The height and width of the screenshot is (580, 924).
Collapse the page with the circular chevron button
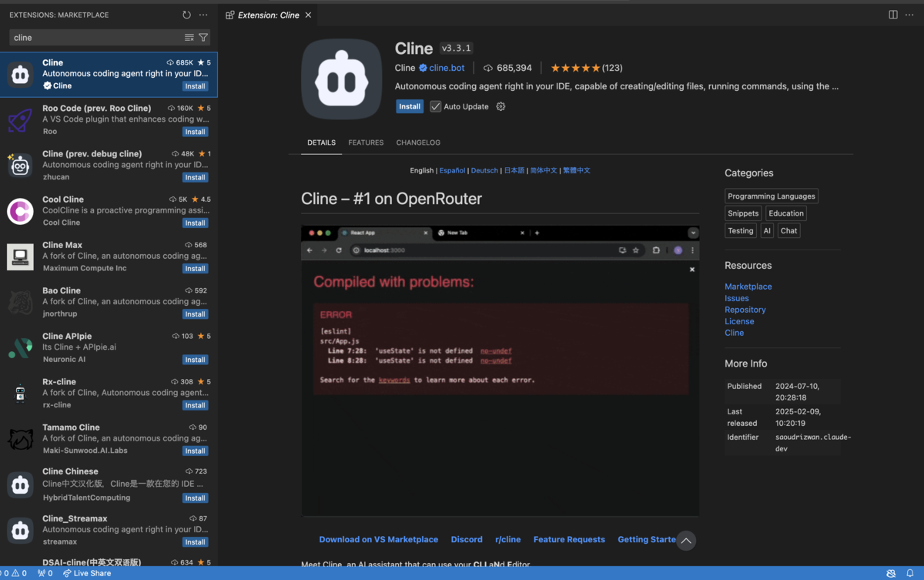pos(685,541)
